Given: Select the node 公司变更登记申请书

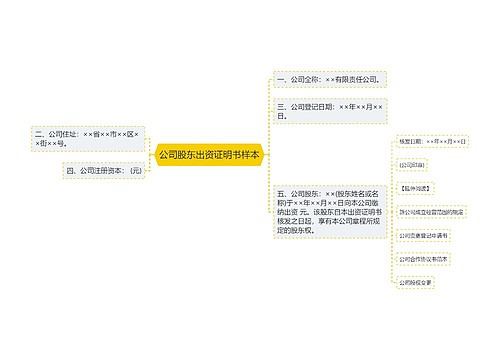Looking at the screenshot, I should click(423, 236).
